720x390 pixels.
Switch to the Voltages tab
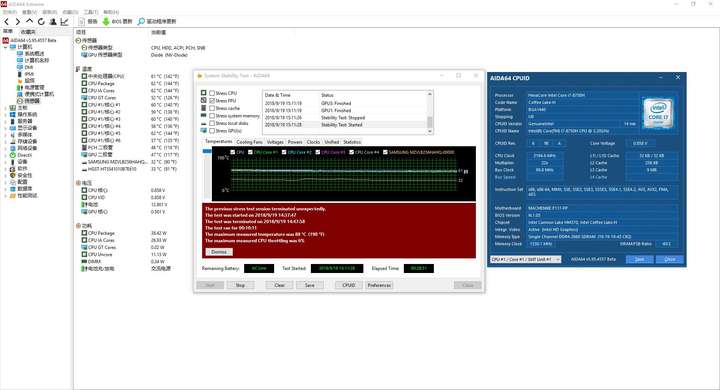pos(275,142)
